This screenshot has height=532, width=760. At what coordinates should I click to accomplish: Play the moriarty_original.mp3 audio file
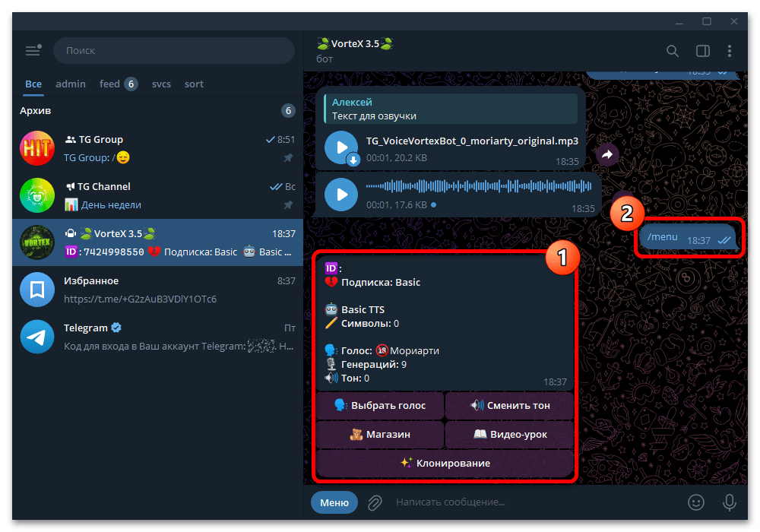341,147
